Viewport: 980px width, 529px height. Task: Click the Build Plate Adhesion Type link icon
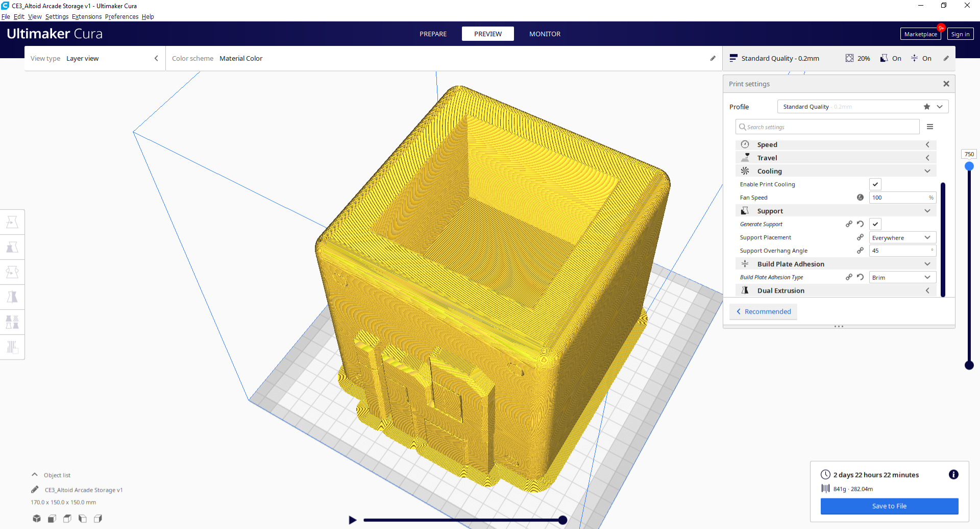click(849, 277)
